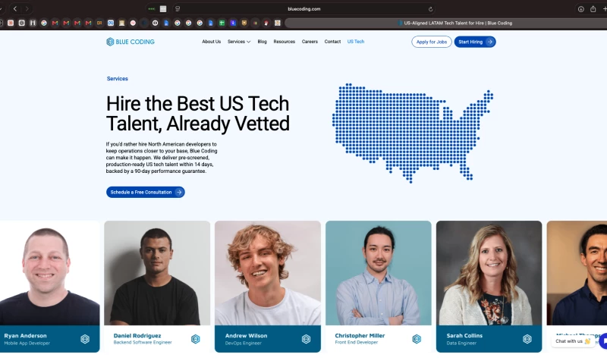Screen dimensions: 607x364
Task: Click the browser forward arrow
Action: 27,8
